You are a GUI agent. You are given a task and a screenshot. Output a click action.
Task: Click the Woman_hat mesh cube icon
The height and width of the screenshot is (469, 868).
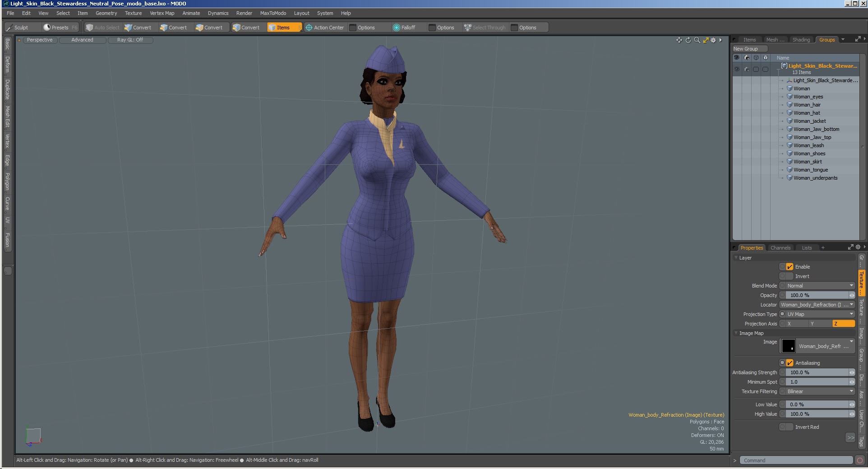tap(790, 113)
